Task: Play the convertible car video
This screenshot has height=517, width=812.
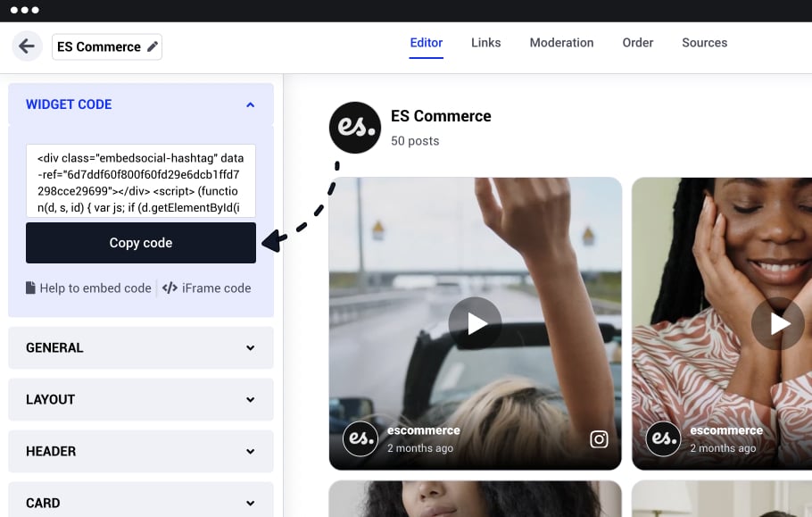Action: click(x=475, y=323)
